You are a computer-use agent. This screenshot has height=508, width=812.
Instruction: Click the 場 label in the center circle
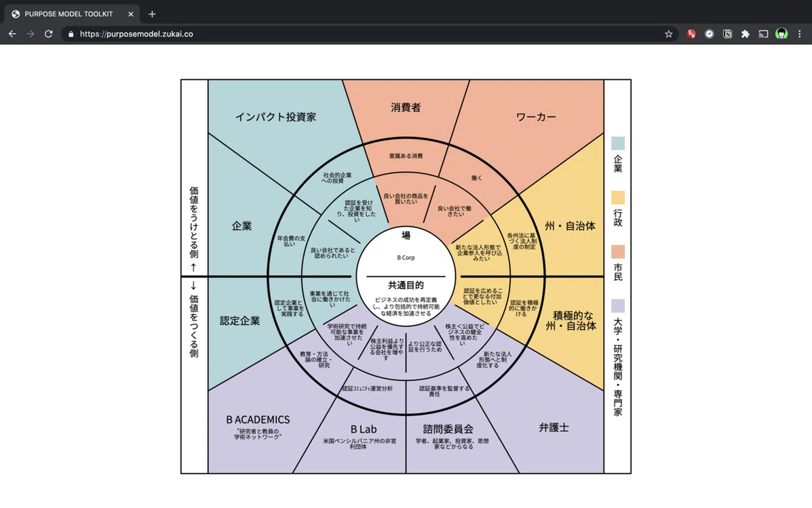[x=406, y=236]
